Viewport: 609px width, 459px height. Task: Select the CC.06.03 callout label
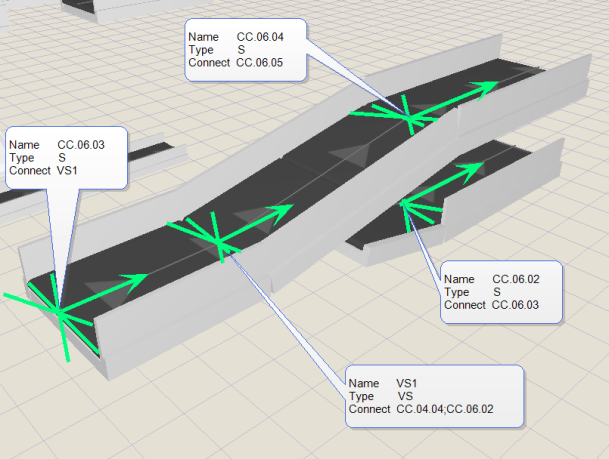[66, 158]
